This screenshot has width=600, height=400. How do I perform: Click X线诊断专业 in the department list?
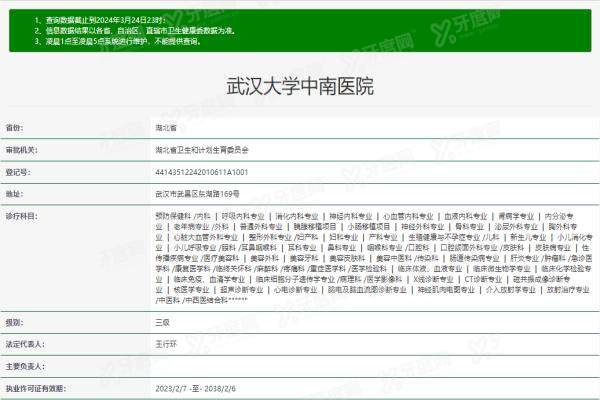(x=433, y=279)
